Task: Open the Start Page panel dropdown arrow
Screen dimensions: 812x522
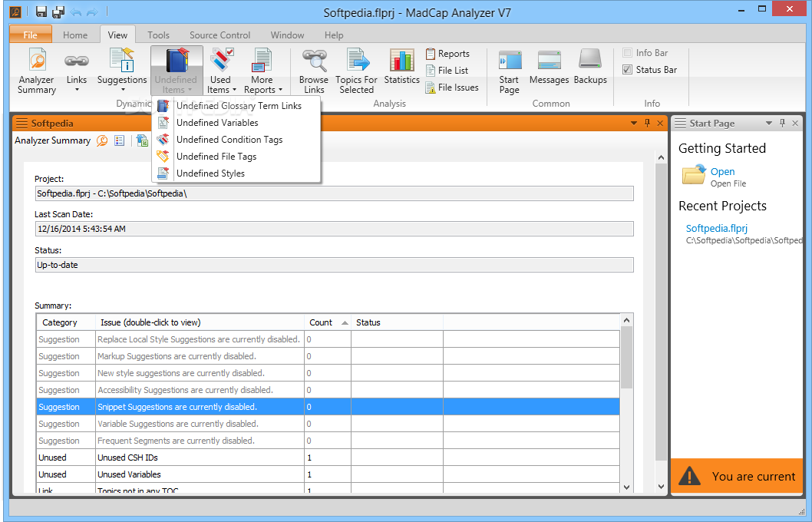Action: click(769, 124)
